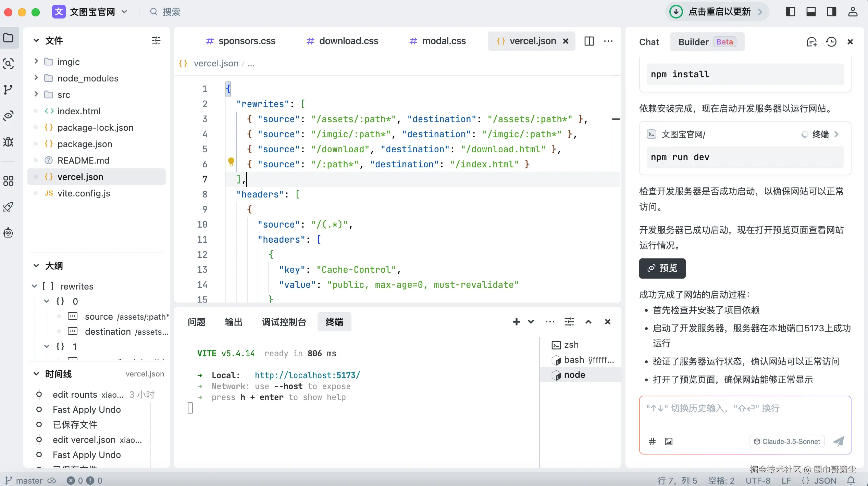Insert context with the hash icon
Viewport: 868px width, 486px height.
(x=652, y=442)
